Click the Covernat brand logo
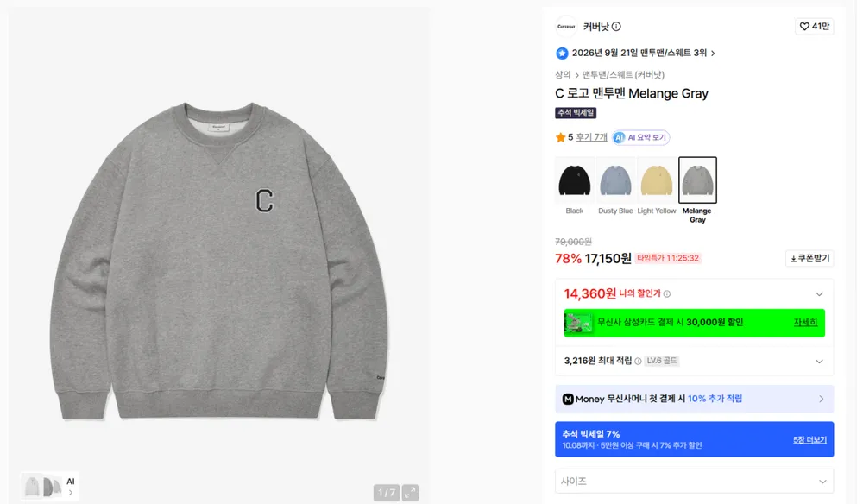This screenshot has width=863, height=504. [x=566, y=27]
